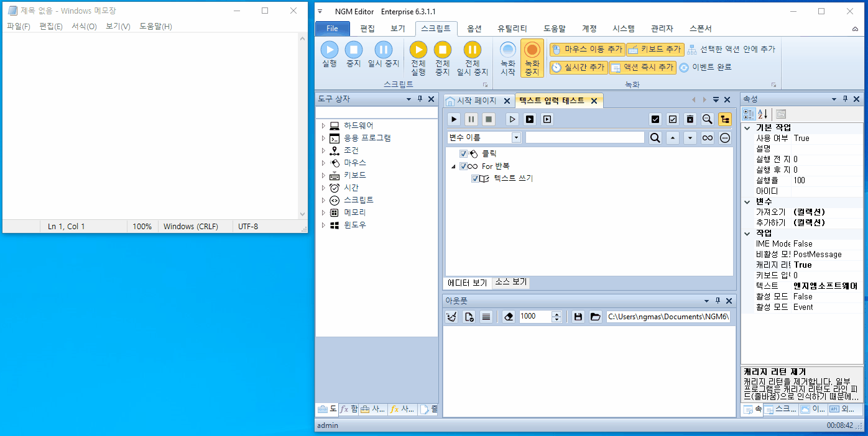Click the 전체 일시 중지 (pause all) icon

(x=473, y=50)
